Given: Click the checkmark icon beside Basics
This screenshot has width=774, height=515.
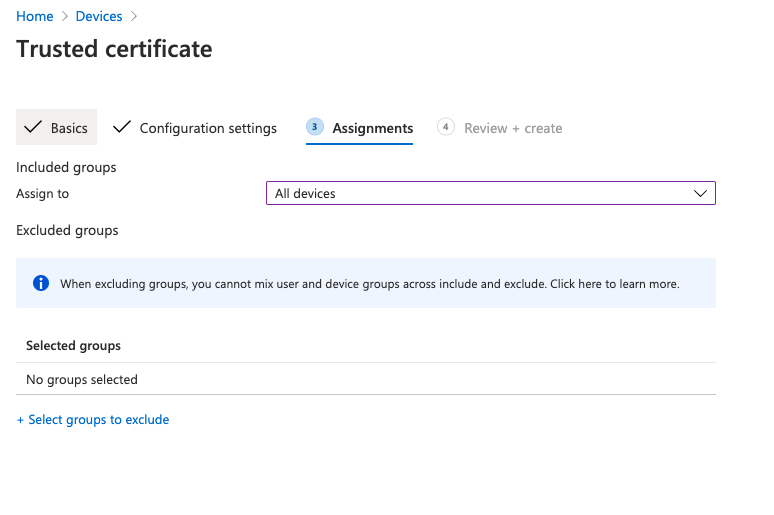Looking at the screenshot, I should pos(33,128).
